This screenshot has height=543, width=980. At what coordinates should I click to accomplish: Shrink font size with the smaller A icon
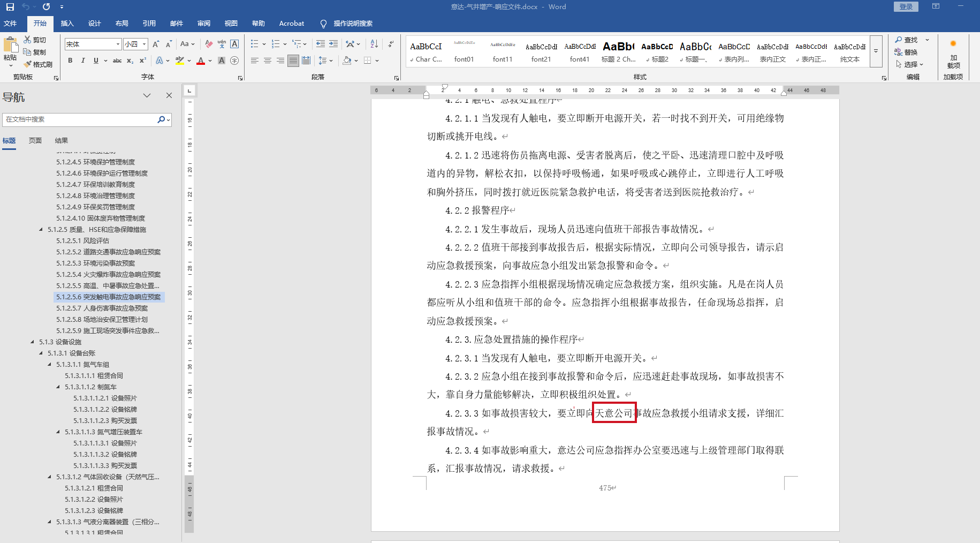point(169,44)
